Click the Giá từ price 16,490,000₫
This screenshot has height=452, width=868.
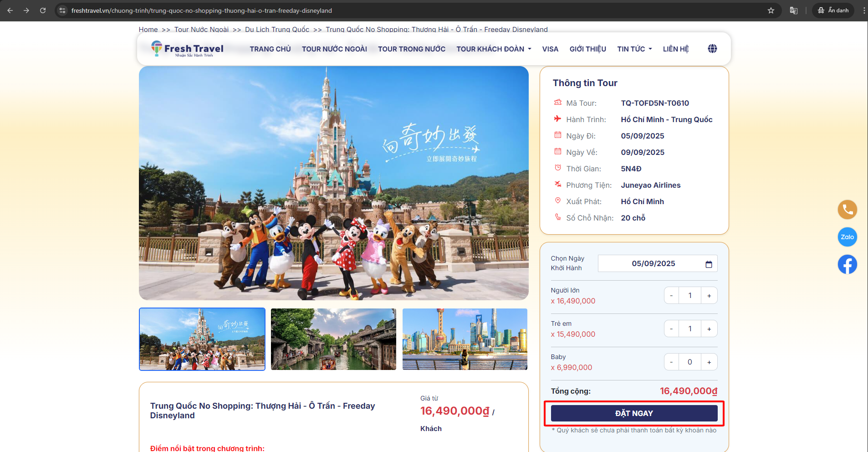click(454, 411)
